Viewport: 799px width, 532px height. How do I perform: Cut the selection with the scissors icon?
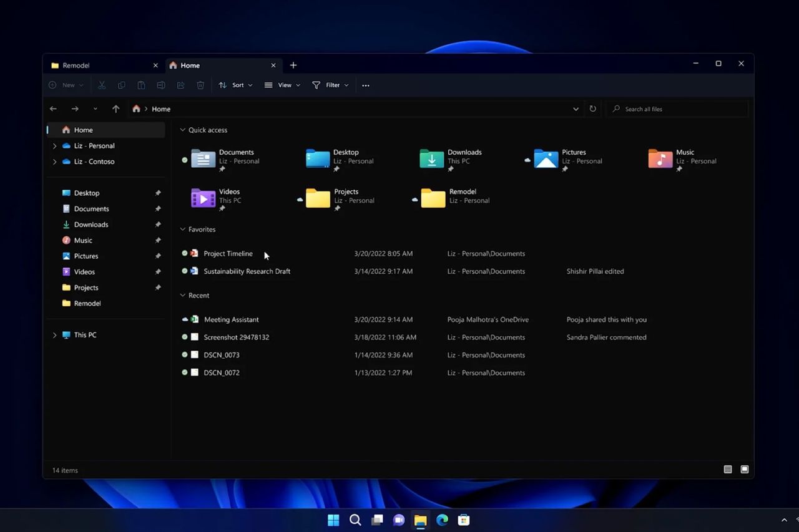[x=102, y=85]
